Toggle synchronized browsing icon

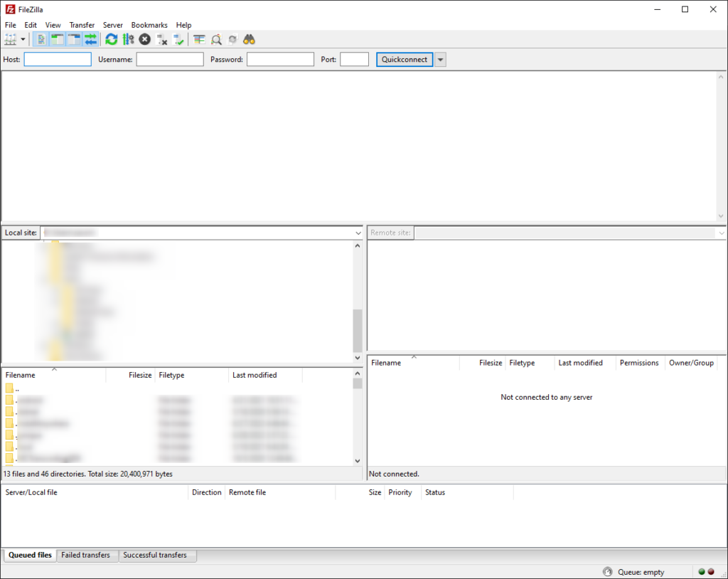(x=232, y=40)
